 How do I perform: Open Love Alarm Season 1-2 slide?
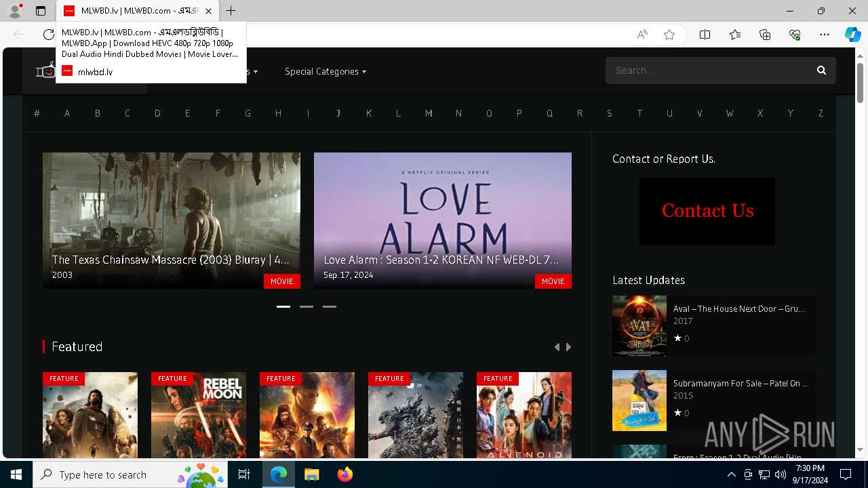(x=443, y=220)
